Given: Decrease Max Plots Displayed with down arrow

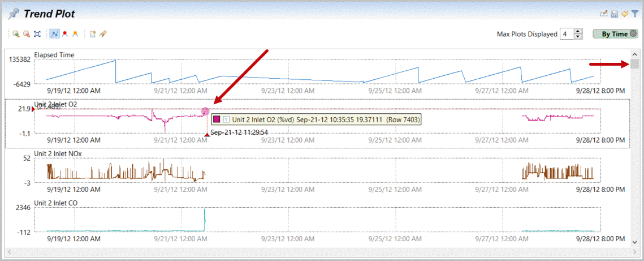Looking at the screenshot, I should click(x=578, y=37).
